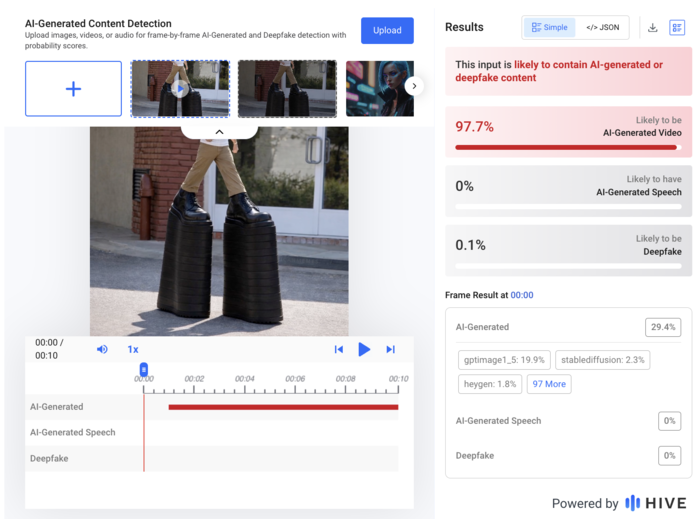Click play overlay on first video thumbnail
This screenshot has height=519, width=700.
(180, 89)
